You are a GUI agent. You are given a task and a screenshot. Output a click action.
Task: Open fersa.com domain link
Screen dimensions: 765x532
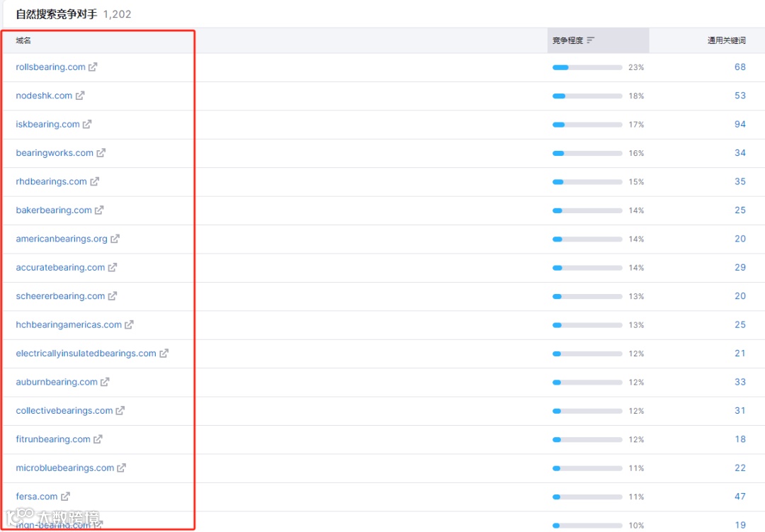tap(37, 497)
